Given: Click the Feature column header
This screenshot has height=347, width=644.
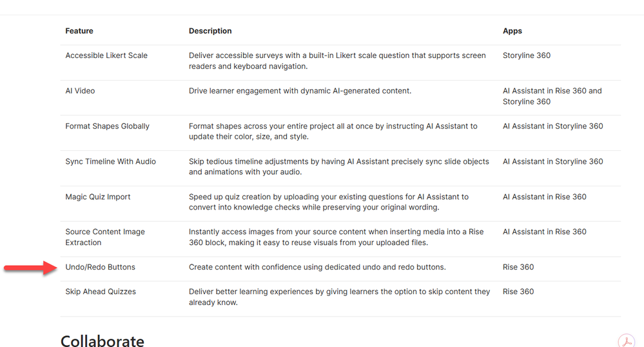Looking at the screenshot, I should tap(79, 31).
